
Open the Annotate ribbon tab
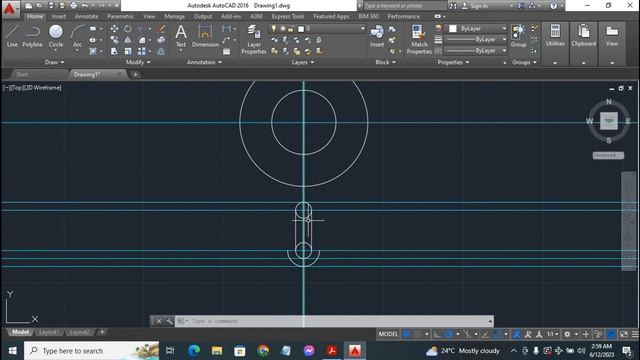click(86, 16)
